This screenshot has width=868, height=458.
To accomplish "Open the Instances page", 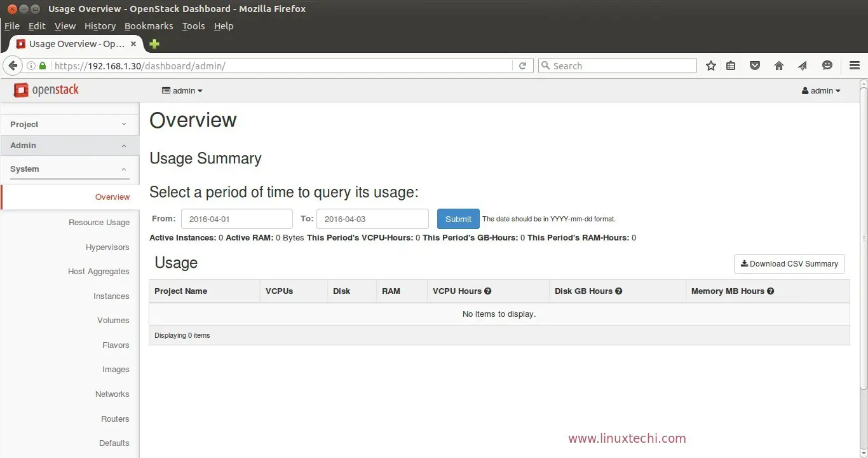I will click(x=111, y=296).
